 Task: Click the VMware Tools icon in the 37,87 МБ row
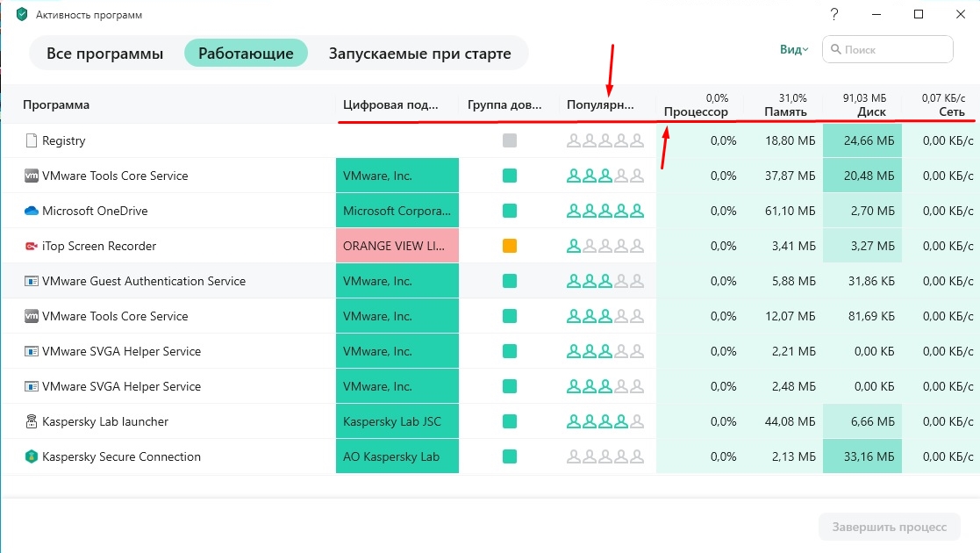[32, 176]
